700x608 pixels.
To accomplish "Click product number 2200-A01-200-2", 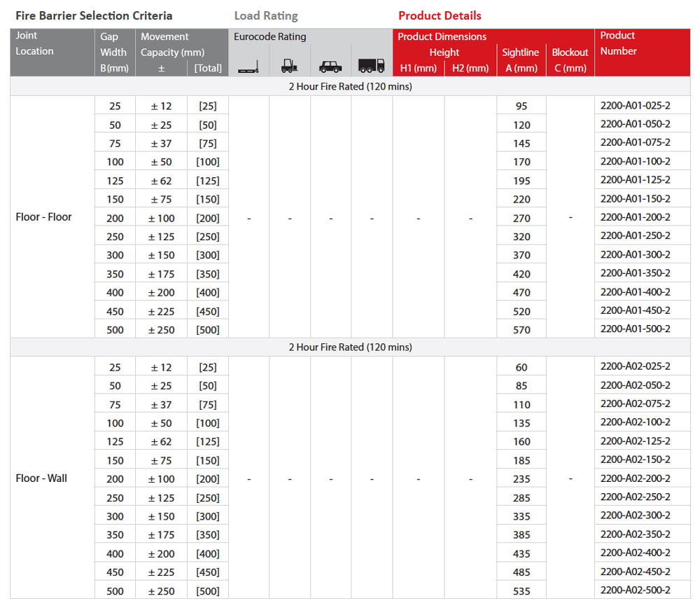I will click(x=635, y=217).
